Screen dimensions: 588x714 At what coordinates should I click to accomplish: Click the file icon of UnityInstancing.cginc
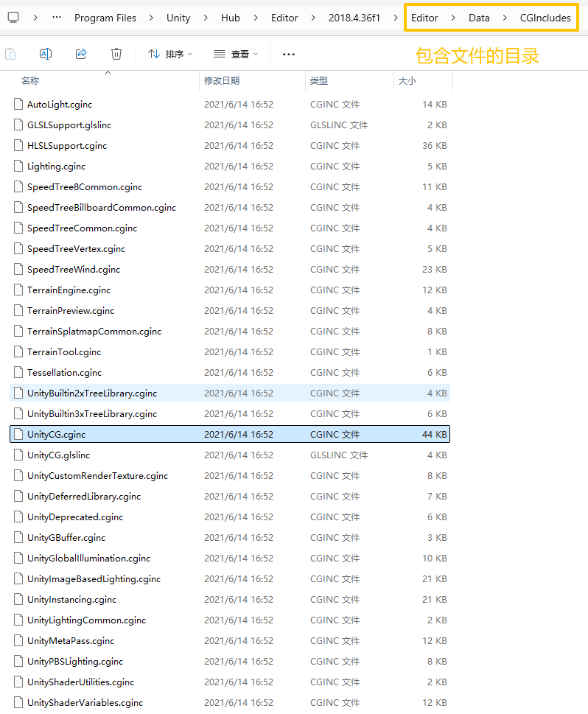tap(18, 599)
